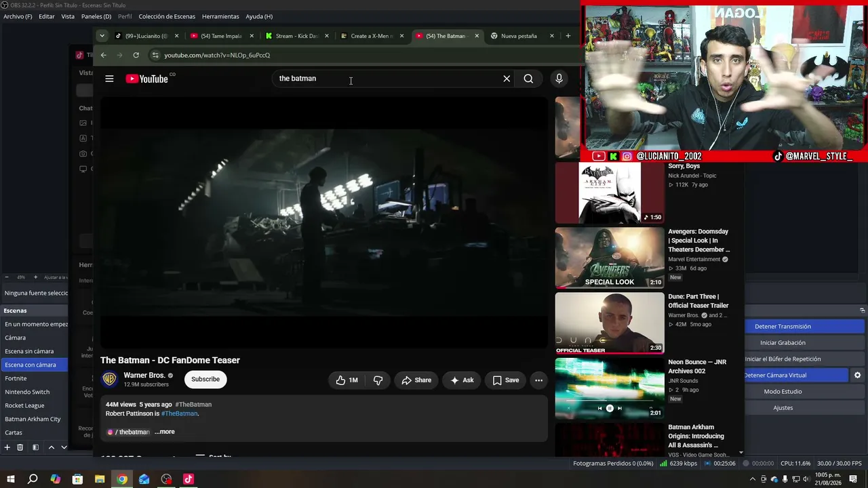Go to the YouTube home logo

tap(146, 79)
